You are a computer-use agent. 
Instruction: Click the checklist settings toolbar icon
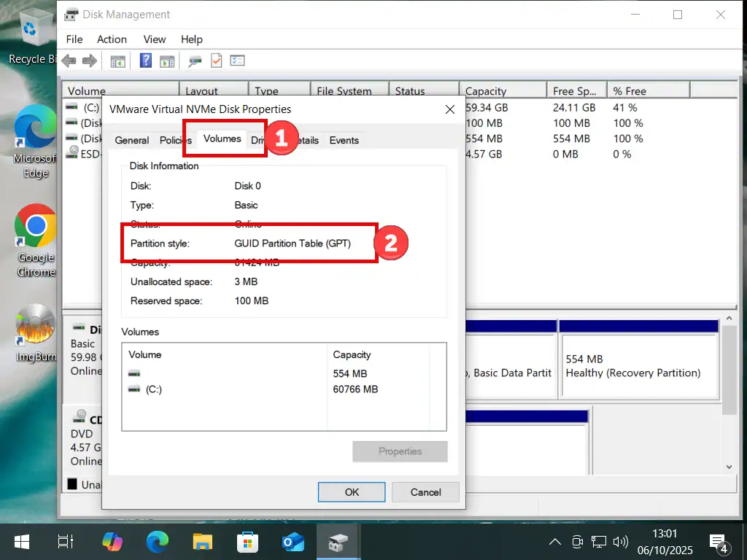pyautogui.click(x=237, y=61)
